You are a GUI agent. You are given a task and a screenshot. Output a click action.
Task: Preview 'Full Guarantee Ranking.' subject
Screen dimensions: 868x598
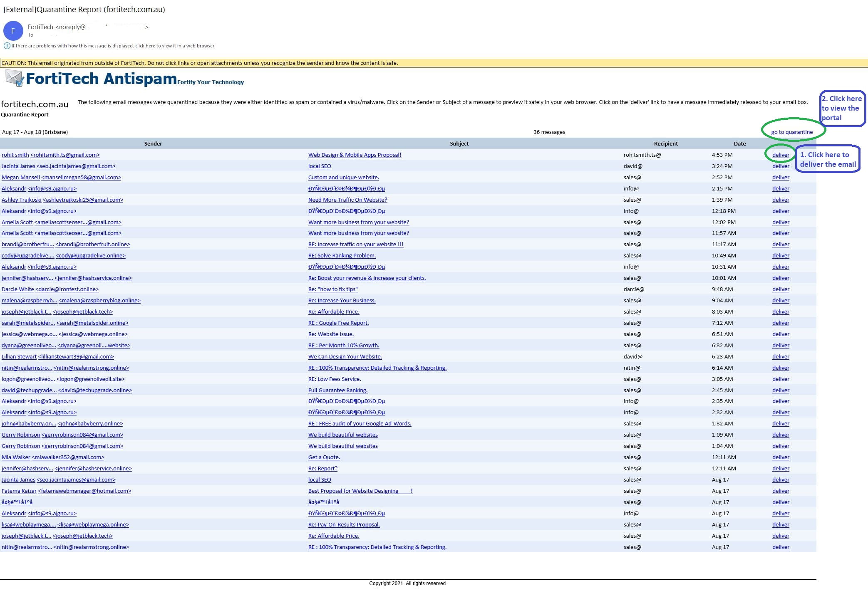338,390
